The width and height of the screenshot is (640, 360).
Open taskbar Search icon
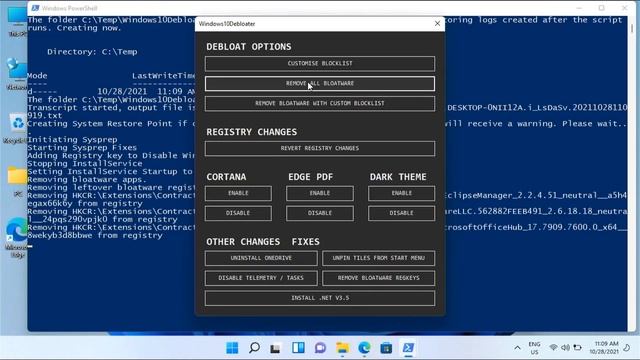[254, 348]
